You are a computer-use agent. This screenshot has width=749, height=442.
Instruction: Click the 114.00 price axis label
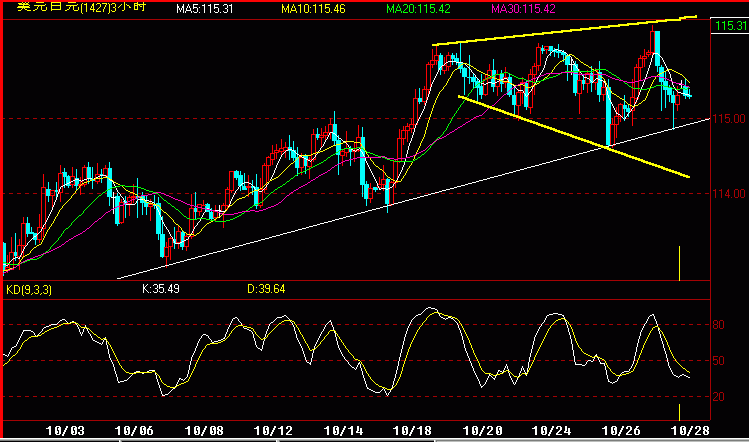point(729,194)
